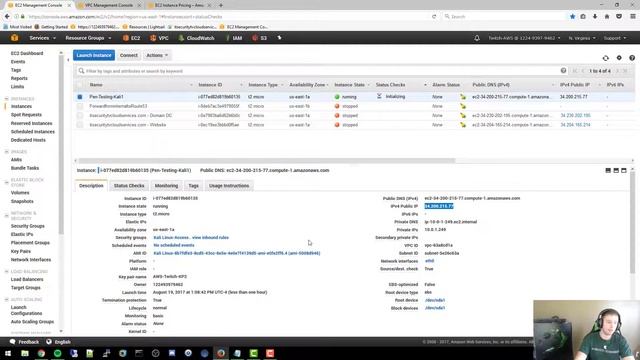Open Spotify from the taskbar
Image resolution: width=640 pixels, height=360 pixels.
tap(58, 353)
